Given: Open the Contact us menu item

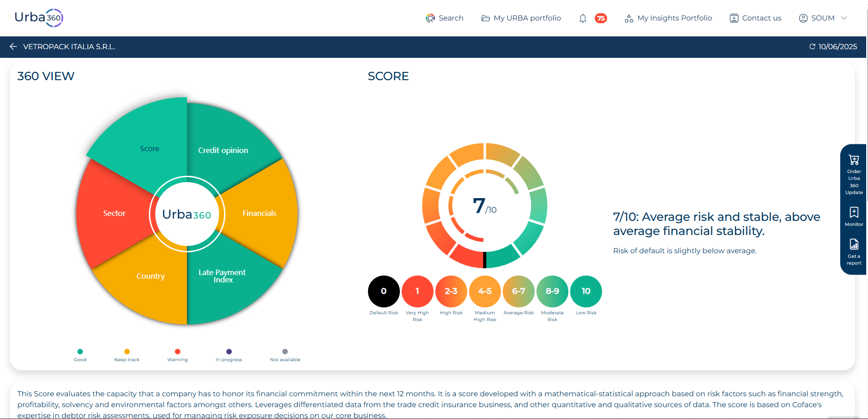Looking at the screenshot, I should (x=756, y=18).
